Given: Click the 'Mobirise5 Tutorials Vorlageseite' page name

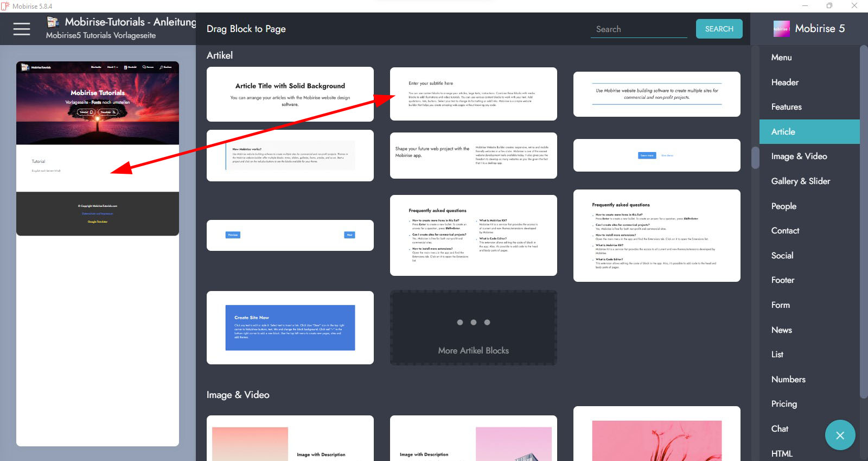Looking at the screenshot, I should pyautogui.click(x=101, y=35).
